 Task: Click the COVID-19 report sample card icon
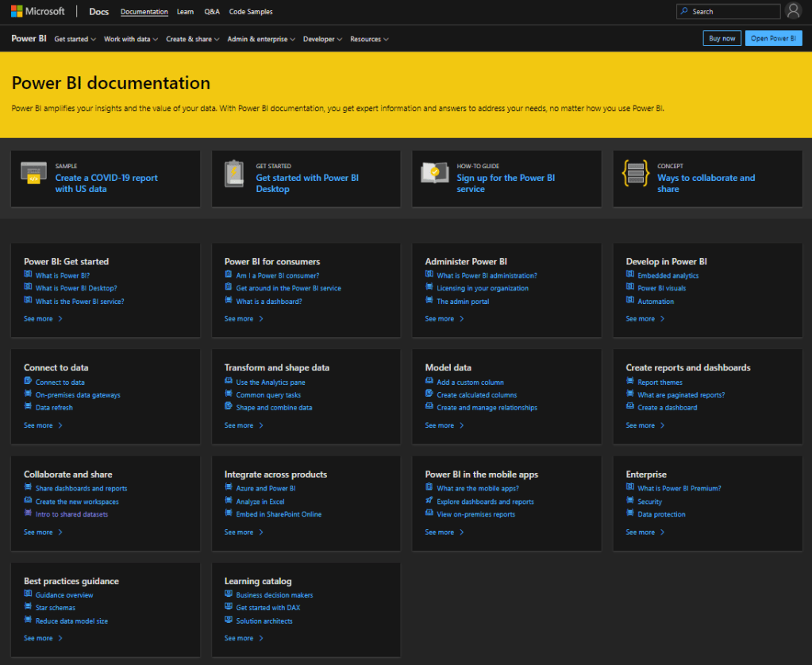[x=33, y=173]
